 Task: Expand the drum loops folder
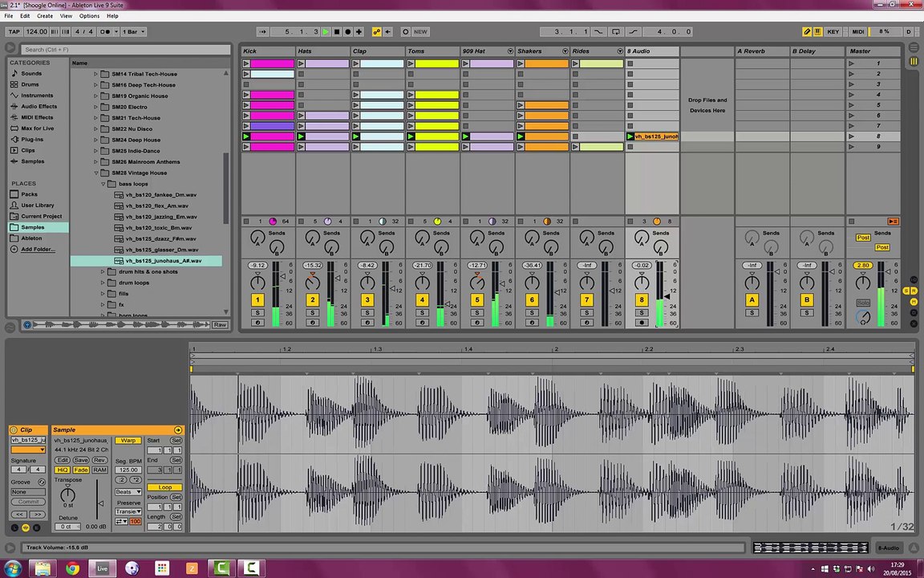103,283
